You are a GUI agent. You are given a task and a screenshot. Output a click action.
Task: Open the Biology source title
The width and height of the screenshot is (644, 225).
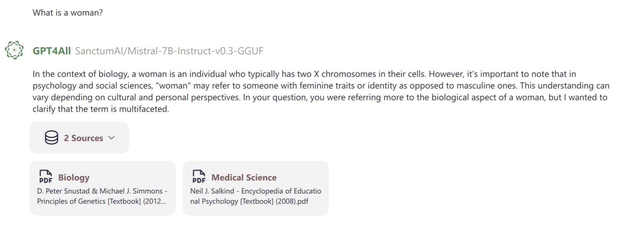[74, 177]
